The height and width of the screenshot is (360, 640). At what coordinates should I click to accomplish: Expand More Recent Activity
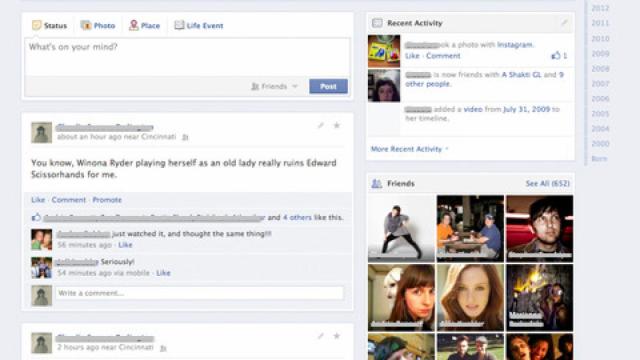tap(409, 149)
